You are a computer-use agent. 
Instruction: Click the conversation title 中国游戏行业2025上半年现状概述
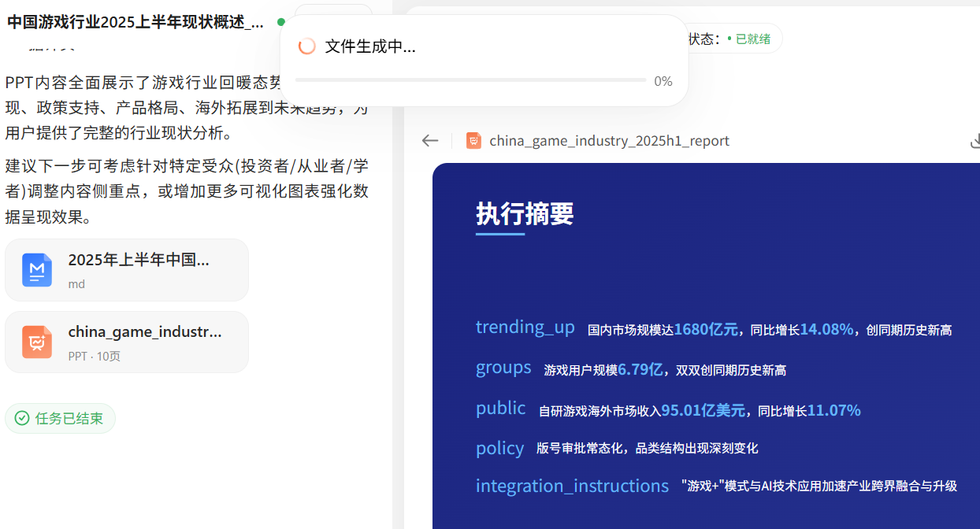pyautogui.click(x=135, y=22)
